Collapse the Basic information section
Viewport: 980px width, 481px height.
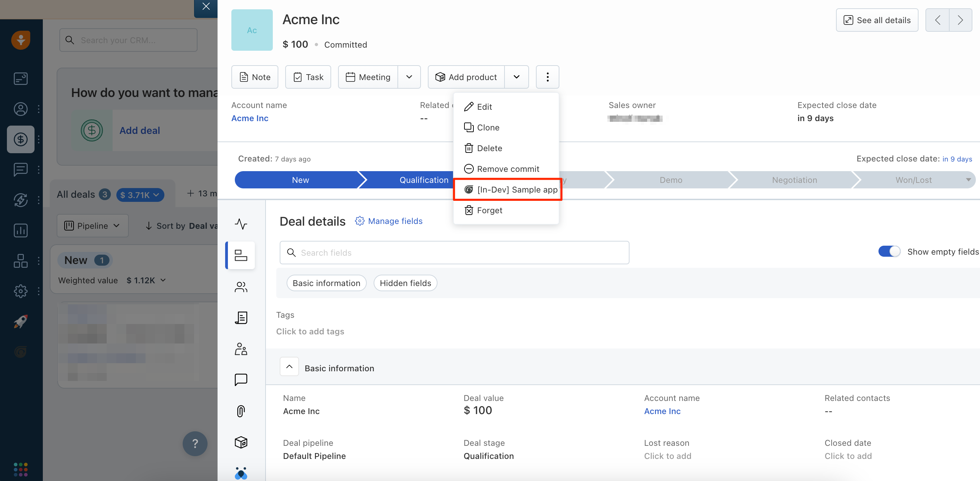289,366
